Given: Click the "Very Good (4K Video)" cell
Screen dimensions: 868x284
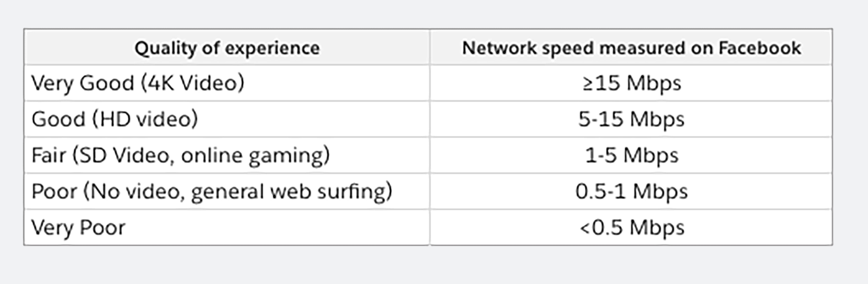Looking at the screenshot, I should coord(138,83).
